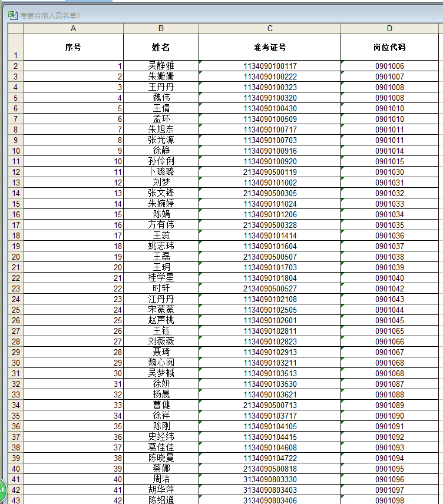Select the cell with name 魏心阅
The height and width of the screenshot is (504, 443).
point(161,363)
